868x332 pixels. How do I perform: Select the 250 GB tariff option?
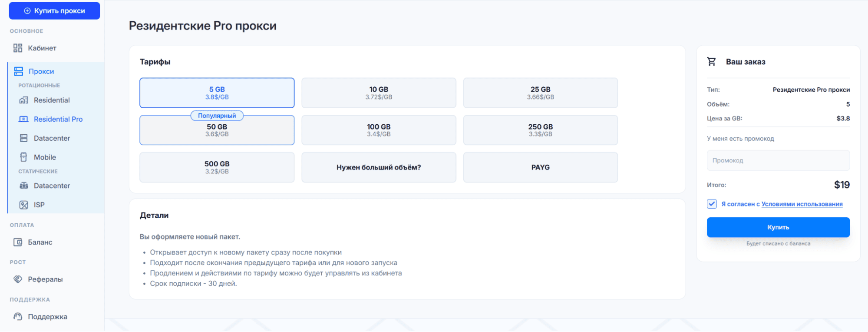coord(541,130)
